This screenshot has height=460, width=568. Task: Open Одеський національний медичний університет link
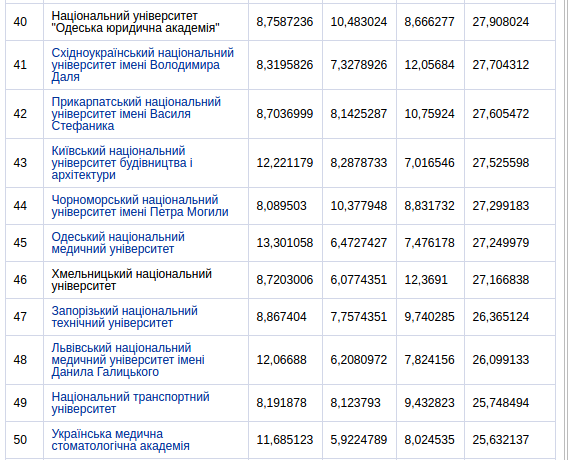[118, 243]
